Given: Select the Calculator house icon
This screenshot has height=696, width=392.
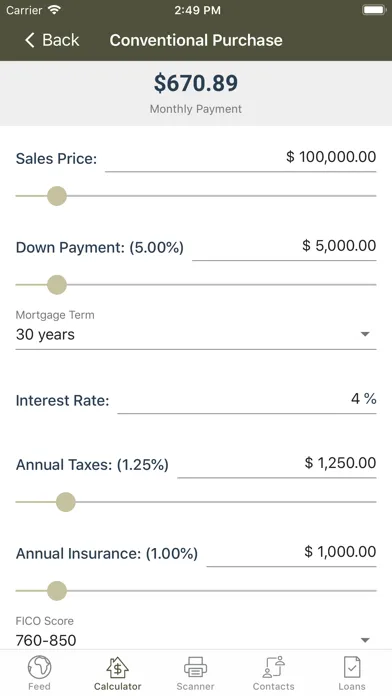Looking at the screenshot, I should click(x=117, y=667).
